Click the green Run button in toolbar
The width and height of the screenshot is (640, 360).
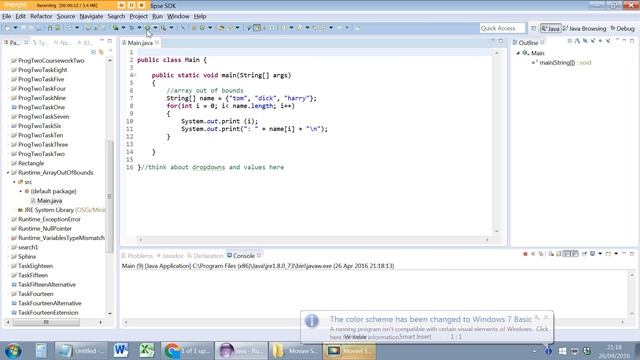148,28
